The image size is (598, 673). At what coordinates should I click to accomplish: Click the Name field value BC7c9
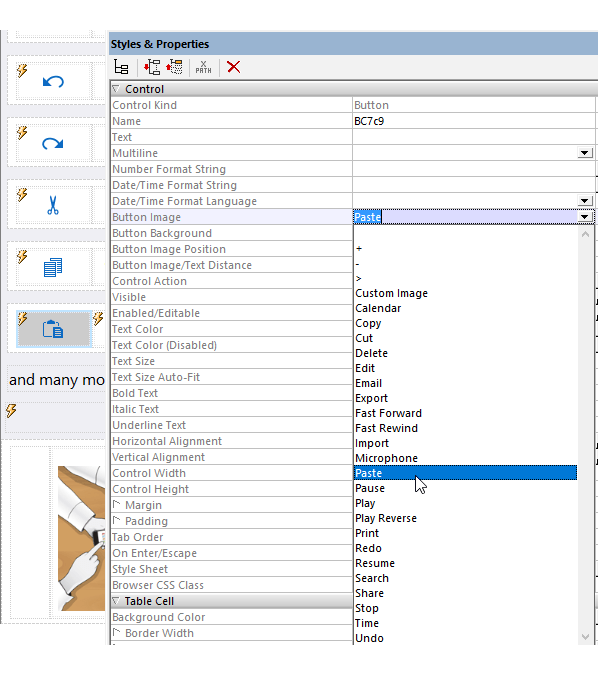point(369,121)
